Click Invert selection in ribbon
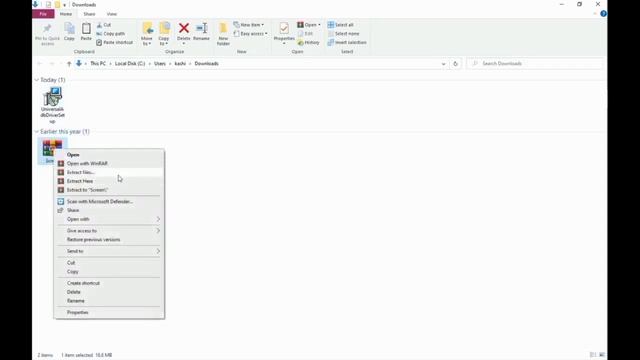The height and width of the screenshot is (360, 640). [347, 42]
